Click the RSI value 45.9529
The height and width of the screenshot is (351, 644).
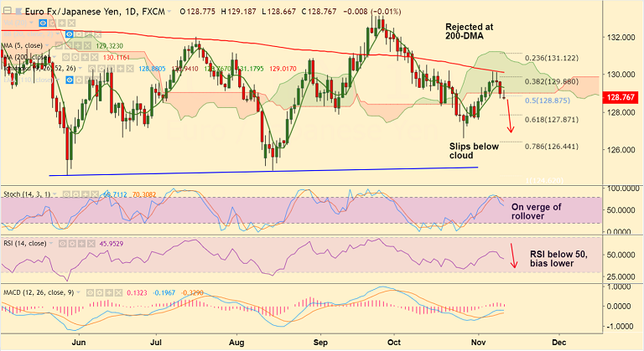(x=112, y=244)
